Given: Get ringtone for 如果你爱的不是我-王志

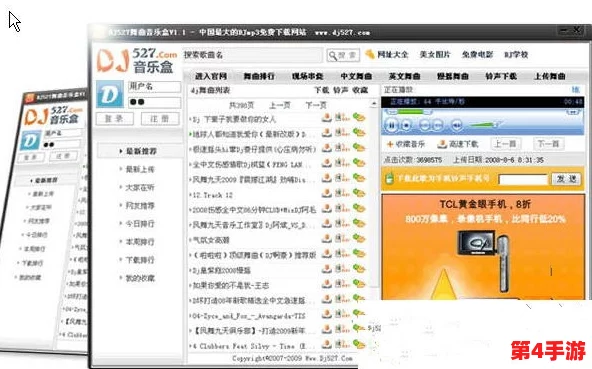Looking at the screenshot, I should 342,284.
